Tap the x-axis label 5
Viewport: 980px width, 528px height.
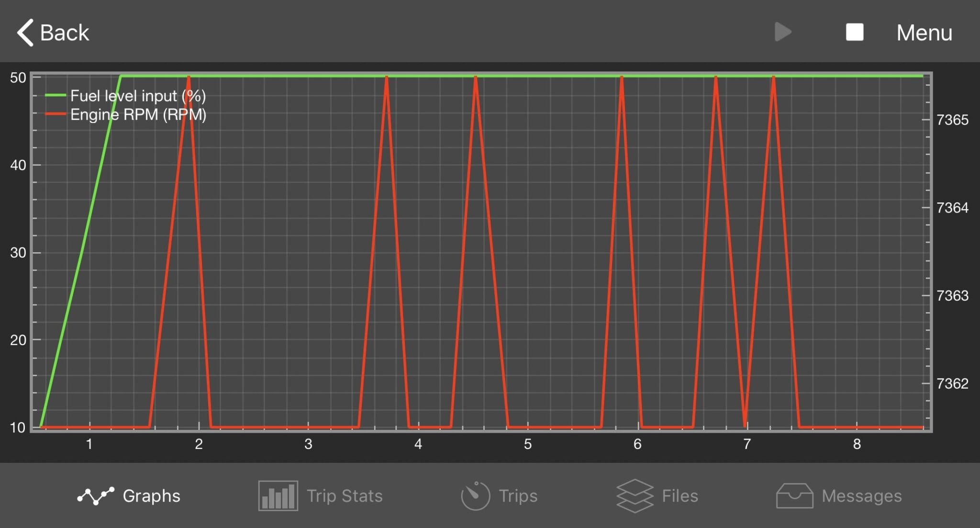tap(527, 444)
